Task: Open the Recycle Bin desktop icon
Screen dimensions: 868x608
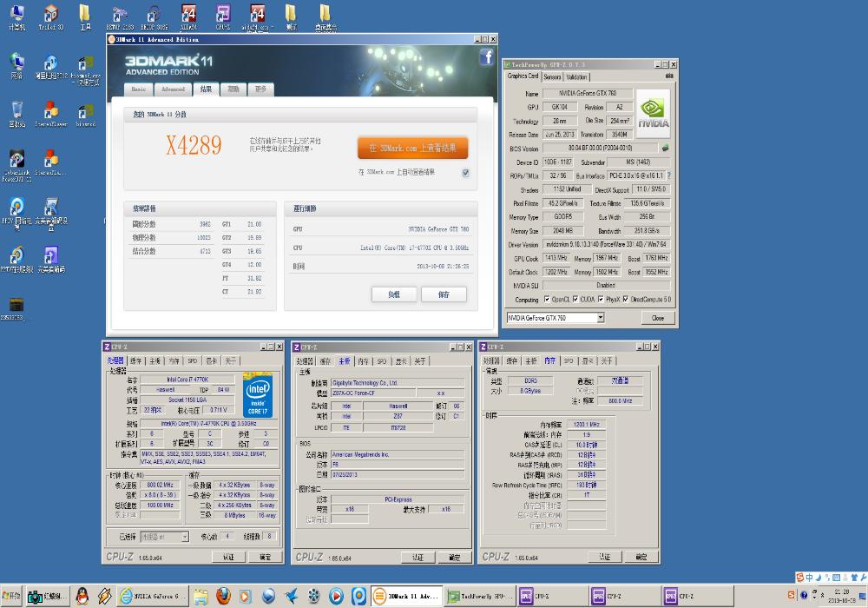Action: [17, 114]
